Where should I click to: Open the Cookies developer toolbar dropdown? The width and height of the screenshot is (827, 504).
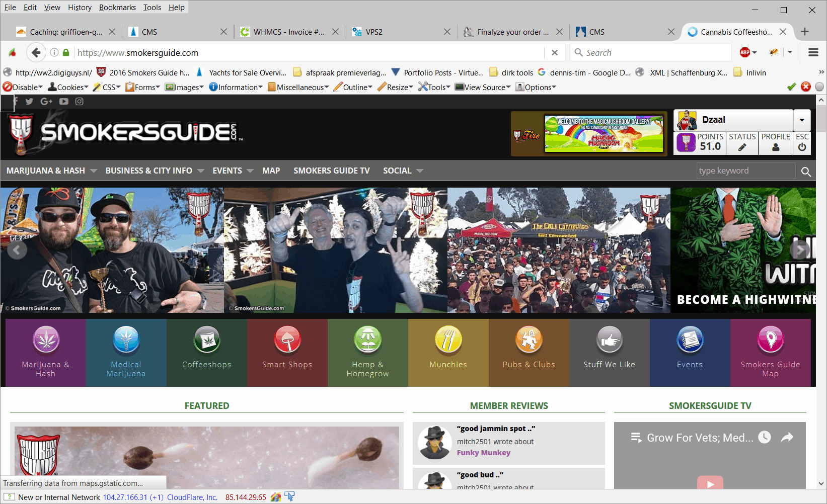point(68,87)
